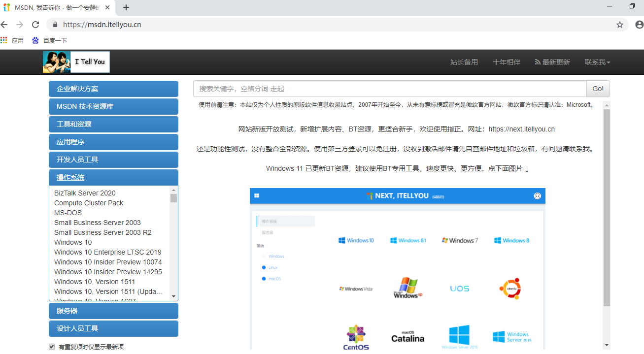This screenshot has height=354, width=644.
Task: Open the Chrome profile avatar icon
Action: [x=639, y=25]
